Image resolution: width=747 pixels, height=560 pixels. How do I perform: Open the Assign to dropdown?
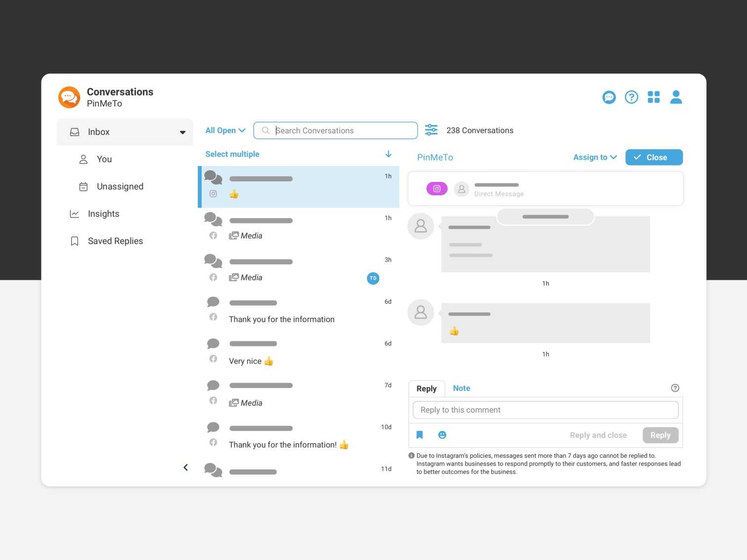click(x=594, y=157)
